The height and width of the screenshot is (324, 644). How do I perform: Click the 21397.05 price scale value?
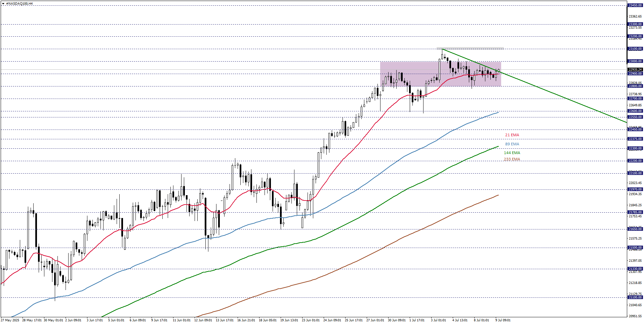[635, 261]
